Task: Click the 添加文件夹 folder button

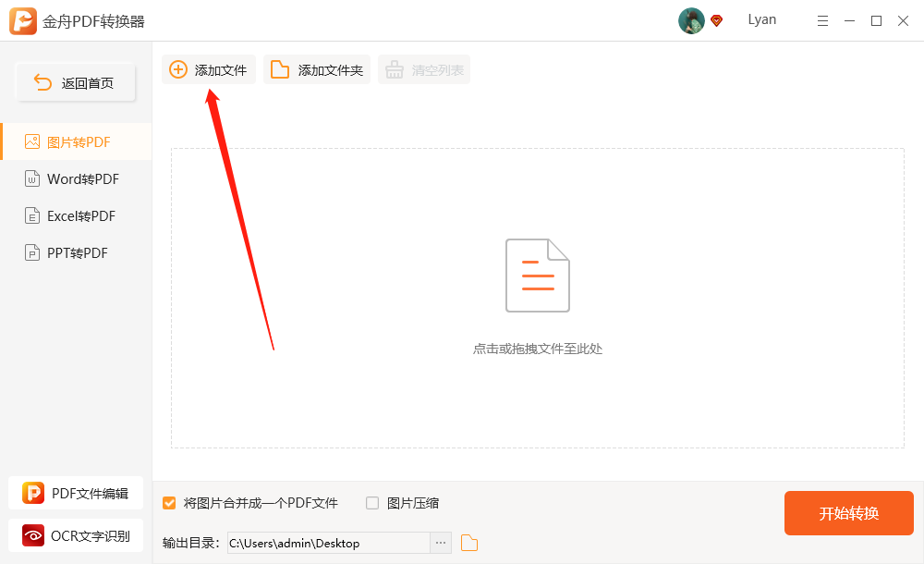Action: point(316,69)
